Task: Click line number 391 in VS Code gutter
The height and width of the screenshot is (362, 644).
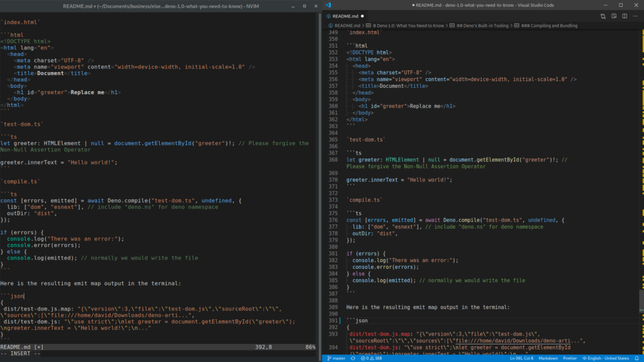Action: click(x=333, y=321)
